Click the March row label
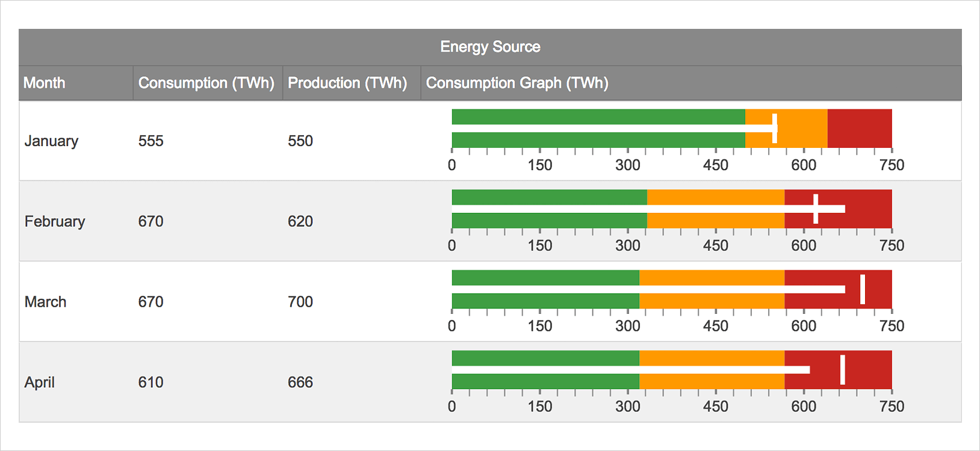The width and height of the screenshot is (980, 451). tap(46, 302)
